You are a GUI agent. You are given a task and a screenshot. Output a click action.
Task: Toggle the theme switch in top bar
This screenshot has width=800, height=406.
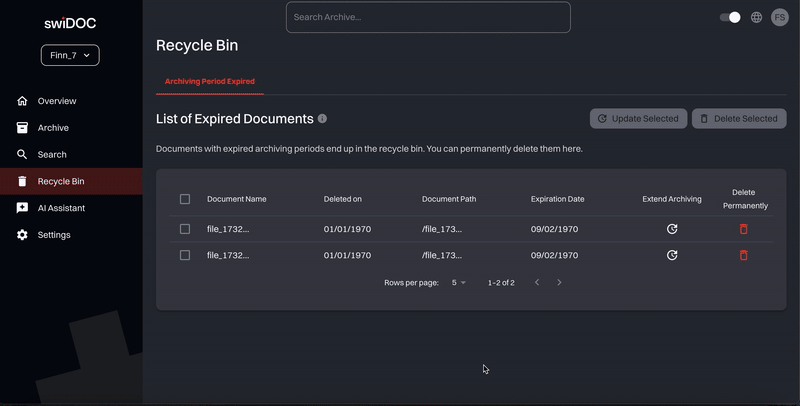point(731,17)
